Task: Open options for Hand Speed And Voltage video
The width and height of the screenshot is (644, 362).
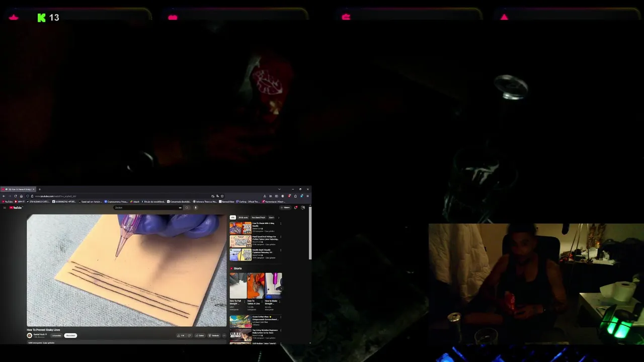Action: click(280, 237)
